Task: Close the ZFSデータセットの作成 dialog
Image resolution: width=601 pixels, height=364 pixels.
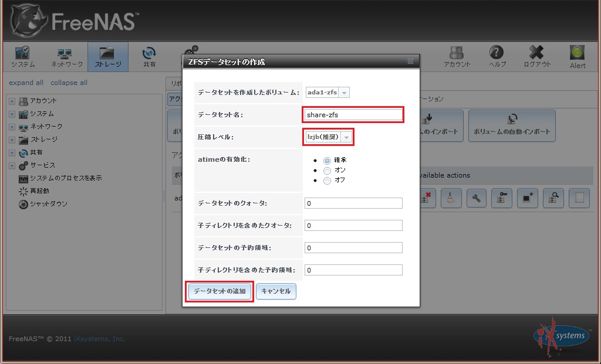Action: [410, 61]
